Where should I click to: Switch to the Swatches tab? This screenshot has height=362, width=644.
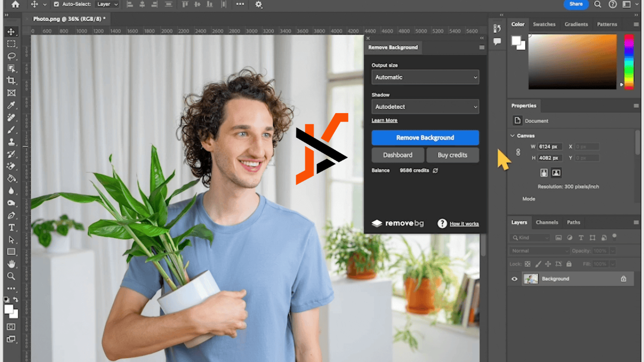(x=544, y=24)
